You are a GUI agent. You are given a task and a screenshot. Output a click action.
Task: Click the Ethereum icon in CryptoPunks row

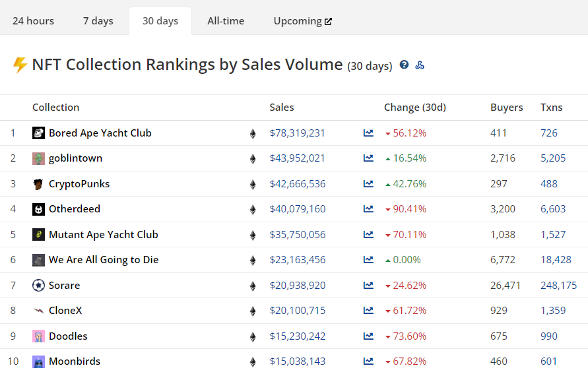252,184
